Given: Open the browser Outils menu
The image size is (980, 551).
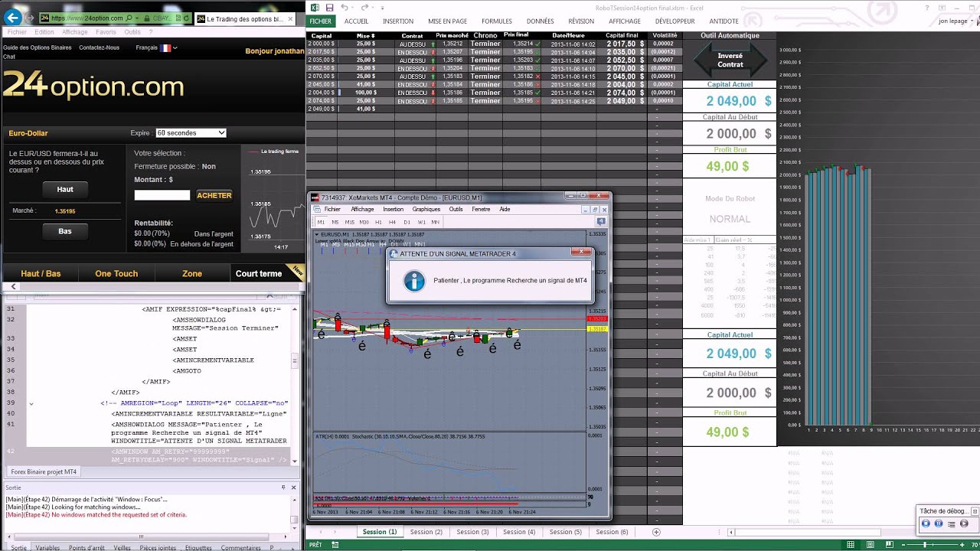Looking at the screenshot, I should click(132, 32).
